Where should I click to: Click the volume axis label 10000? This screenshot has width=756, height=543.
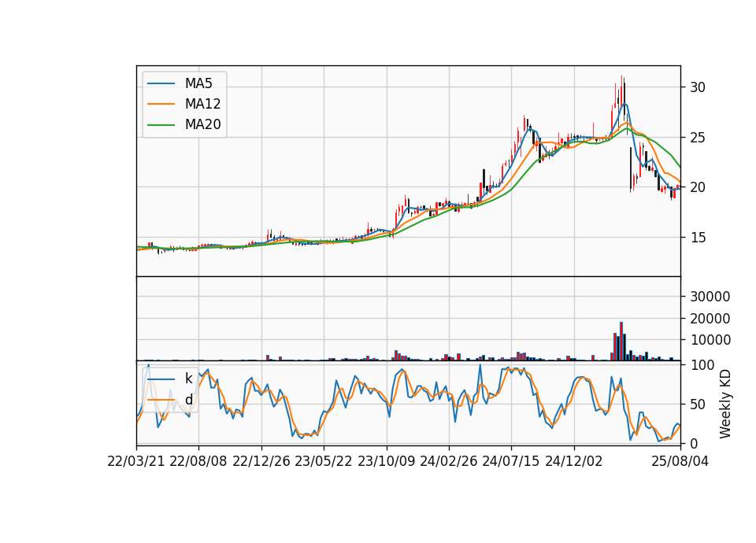point(710,340)
